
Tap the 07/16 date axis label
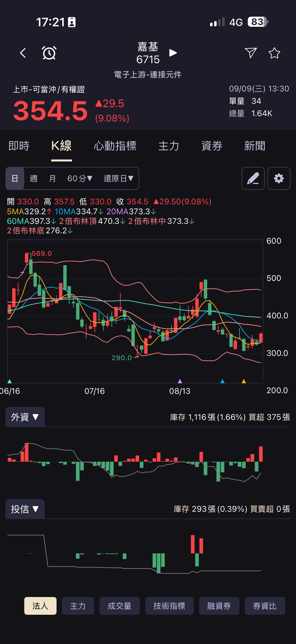coord(94,391)
